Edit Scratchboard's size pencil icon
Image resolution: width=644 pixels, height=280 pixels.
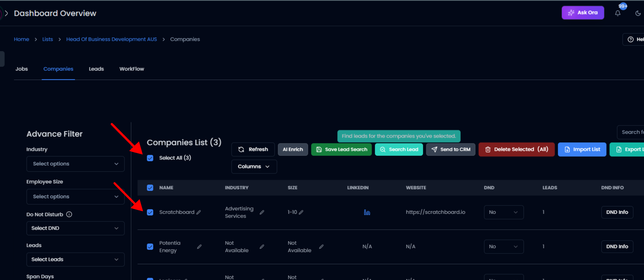pyautogui.click(x=301, y=212)
